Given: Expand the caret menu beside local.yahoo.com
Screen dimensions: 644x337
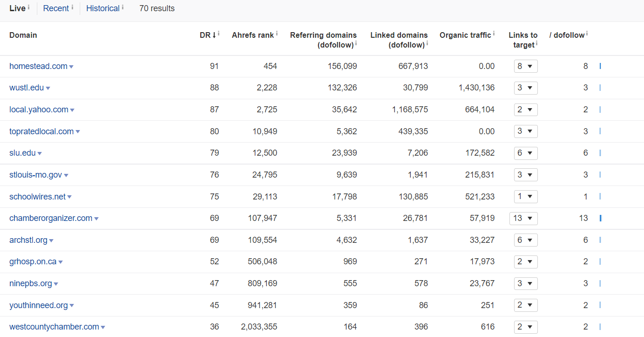Looking at the screenshot, I should coord(72,110).
